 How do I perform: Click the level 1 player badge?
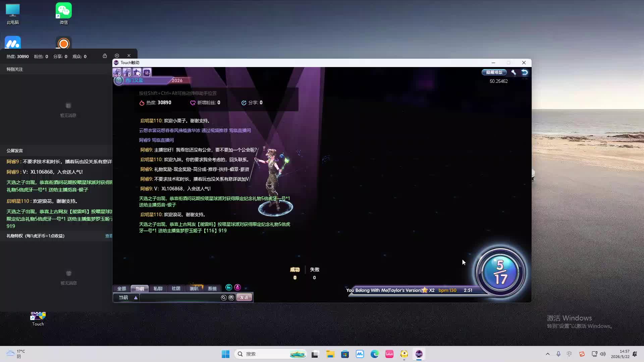point(118,80)
